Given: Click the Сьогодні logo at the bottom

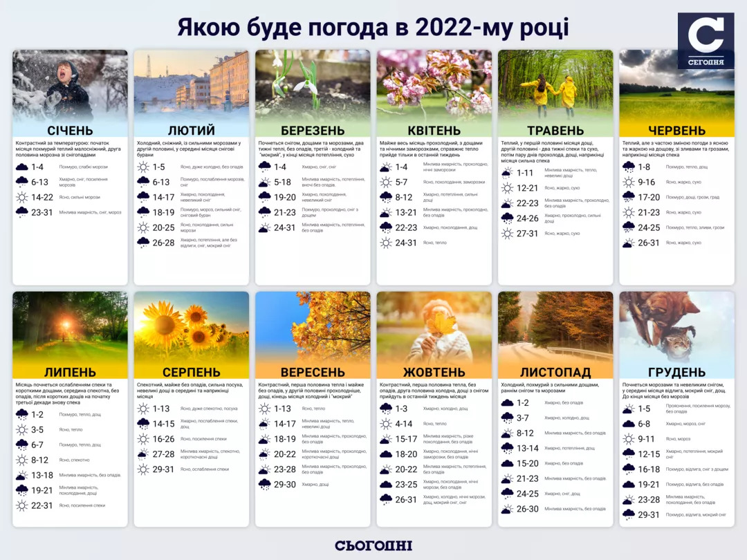Looking at the screenshot, I should 373,545.
